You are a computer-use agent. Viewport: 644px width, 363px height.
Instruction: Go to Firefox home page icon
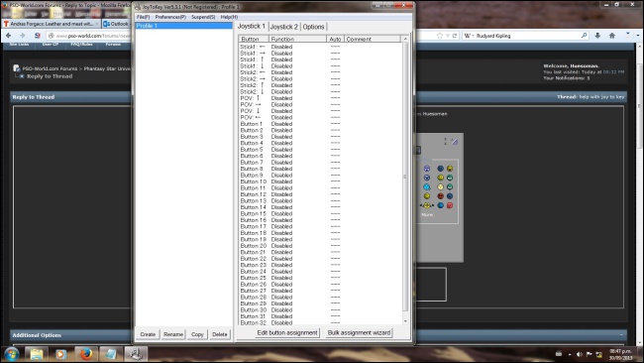(x=612, y=36)
